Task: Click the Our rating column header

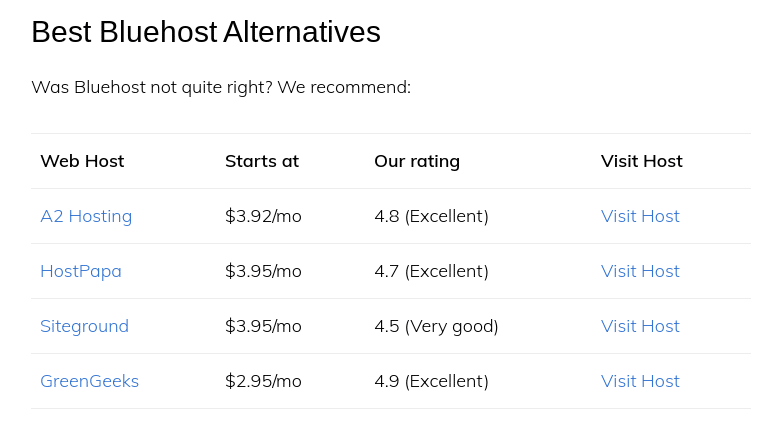Action: 417,161
